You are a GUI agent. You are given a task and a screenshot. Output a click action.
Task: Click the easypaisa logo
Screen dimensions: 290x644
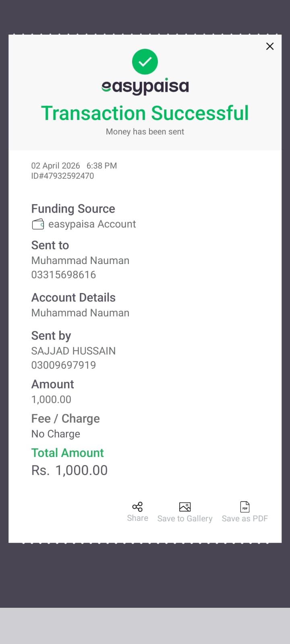pyautogui.click(x=145, y=86)
